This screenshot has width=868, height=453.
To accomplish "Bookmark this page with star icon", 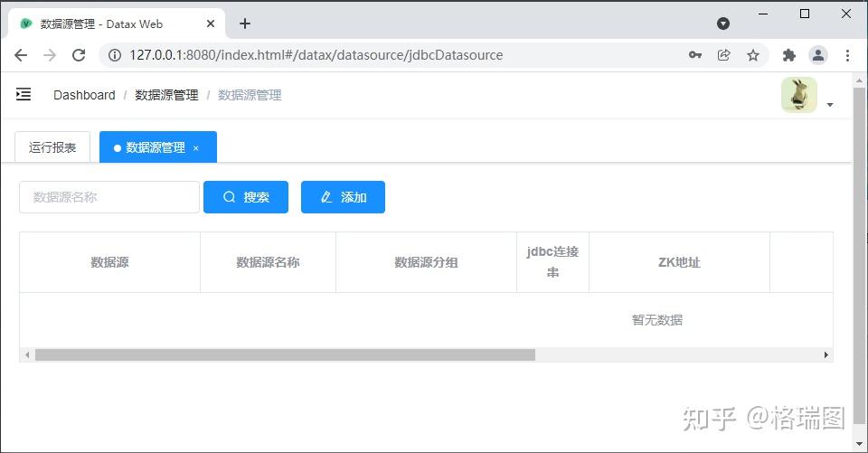I will [753, 55].
